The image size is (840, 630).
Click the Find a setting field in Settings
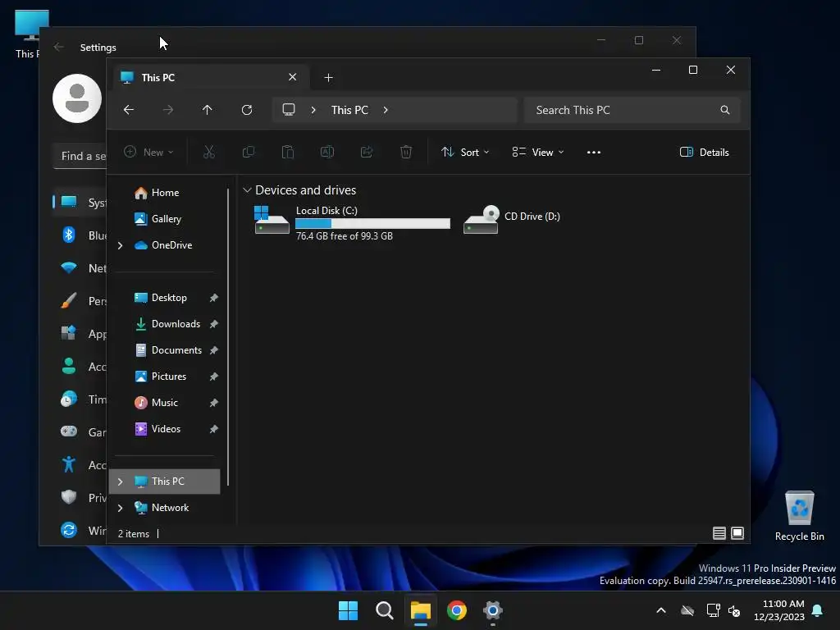[x=80, y=156]
